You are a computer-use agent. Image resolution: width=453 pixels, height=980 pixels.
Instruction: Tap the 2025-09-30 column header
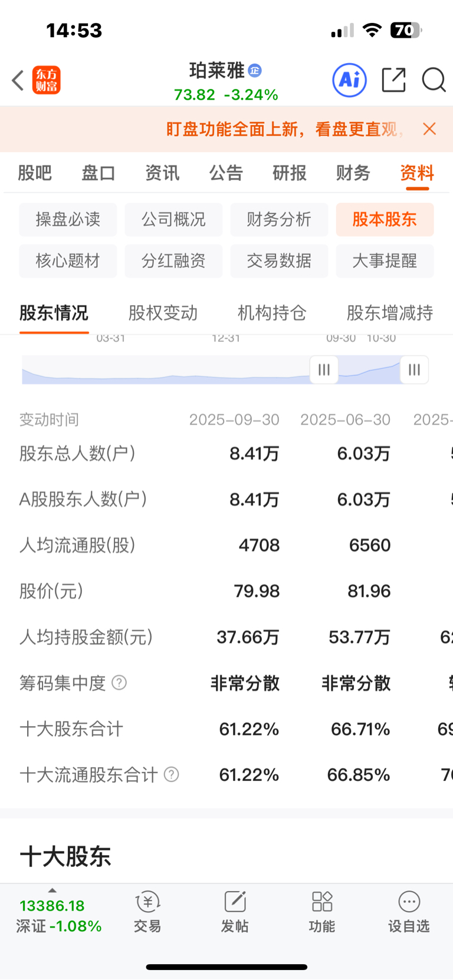point(234,420)
